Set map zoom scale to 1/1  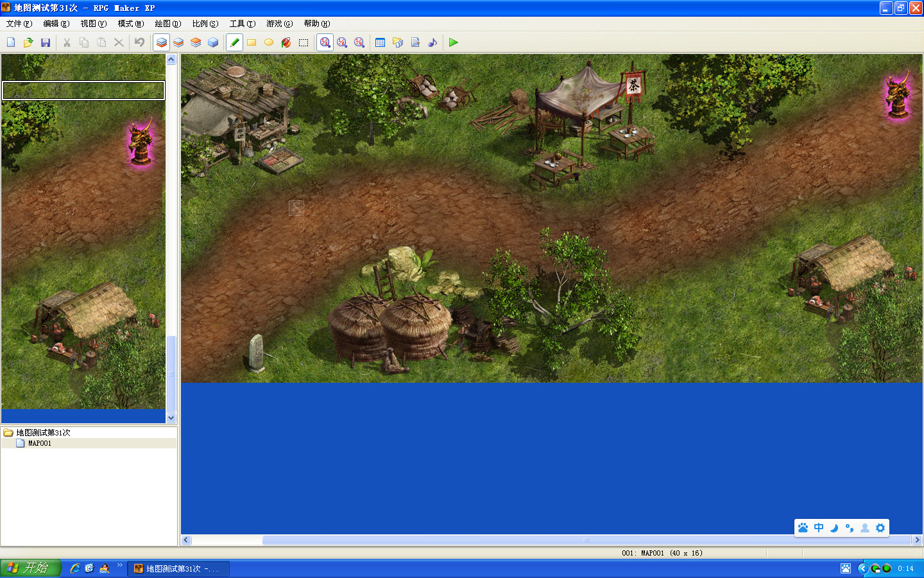click(325, 42)
